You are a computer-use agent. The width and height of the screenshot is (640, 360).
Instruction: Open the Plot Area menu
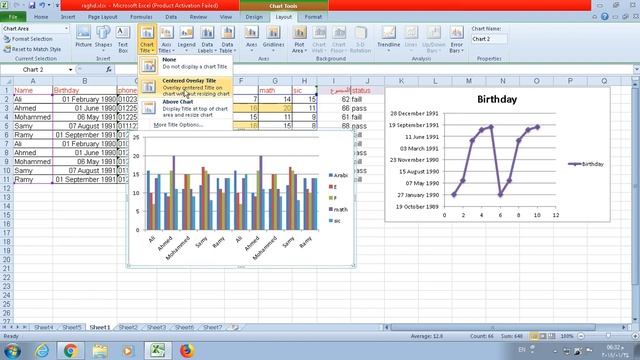(x=299, y=39)
